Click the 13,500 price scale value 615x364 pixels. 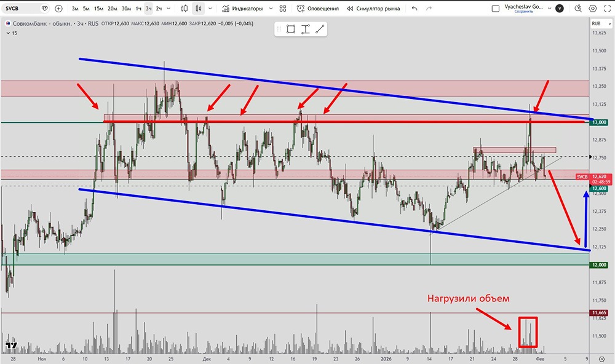599,50
